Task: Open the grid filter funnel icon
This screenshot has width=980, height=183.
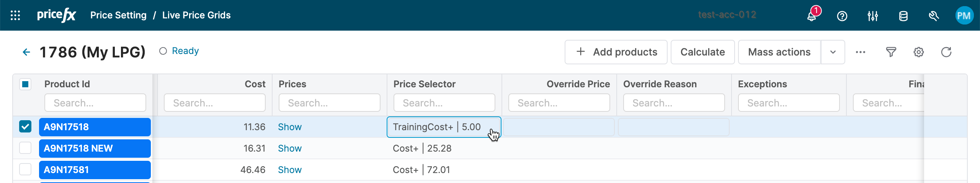Action: click(x=891, y=52)
